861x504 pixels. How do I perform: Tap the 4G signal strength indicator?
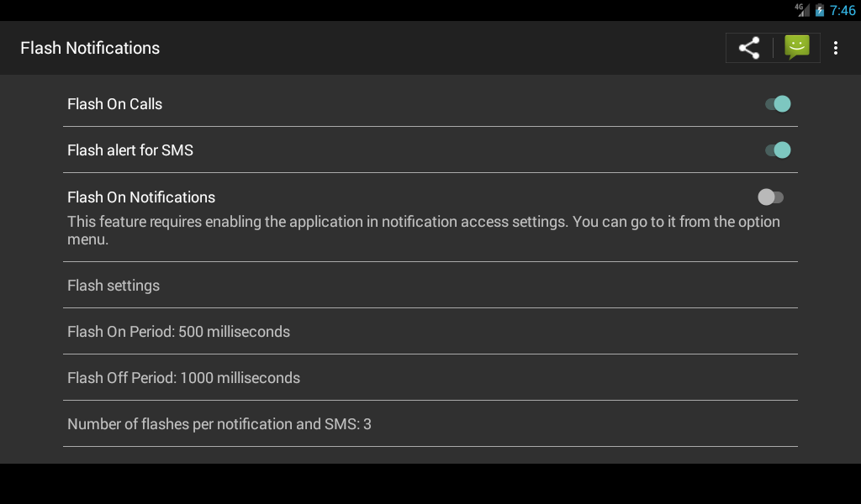pos(802,10)
